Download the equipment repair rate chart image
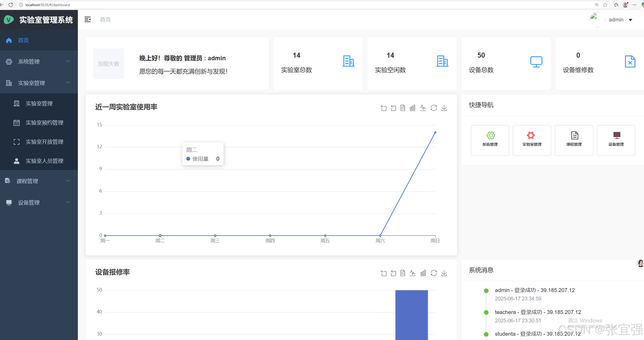This screenshot has height=340, width=644. click(444, 273)
